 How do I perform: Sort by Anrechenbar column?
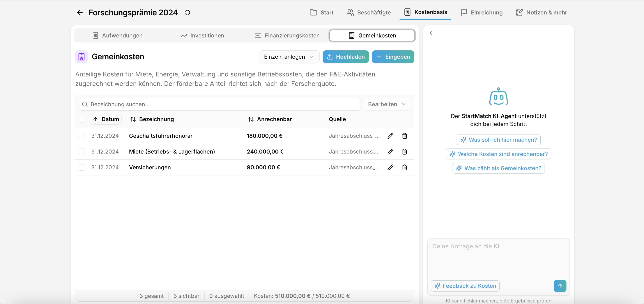[270, 119]
